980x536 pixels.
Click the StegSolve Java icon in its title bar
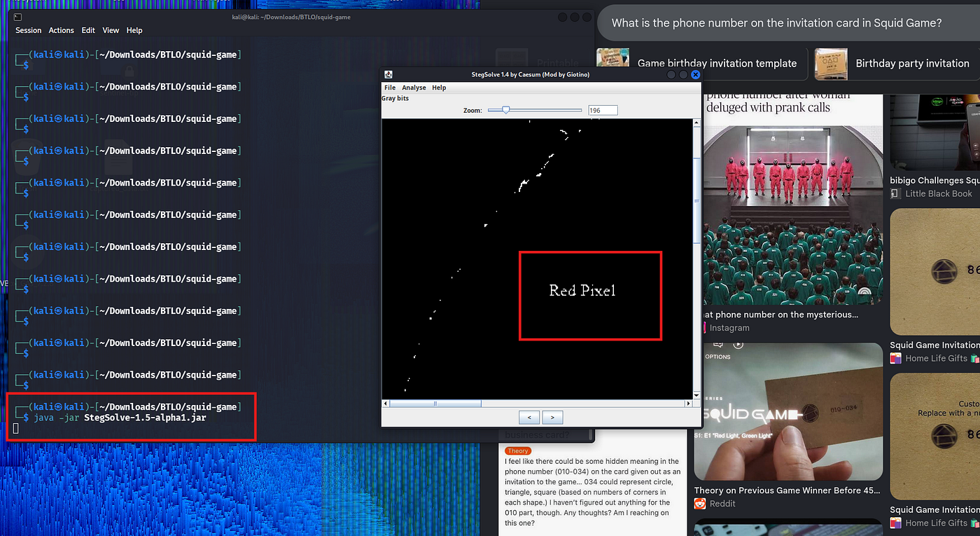[x=388, y=75]
